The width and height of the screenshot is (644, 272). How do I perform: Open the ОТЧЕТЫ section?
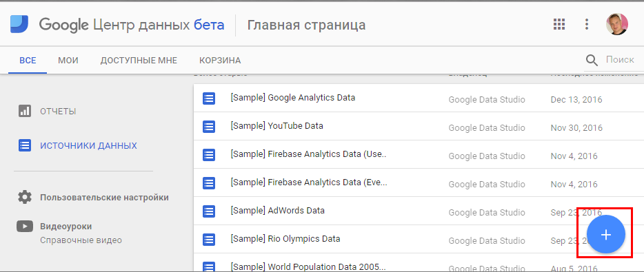(x=58, y=111)
